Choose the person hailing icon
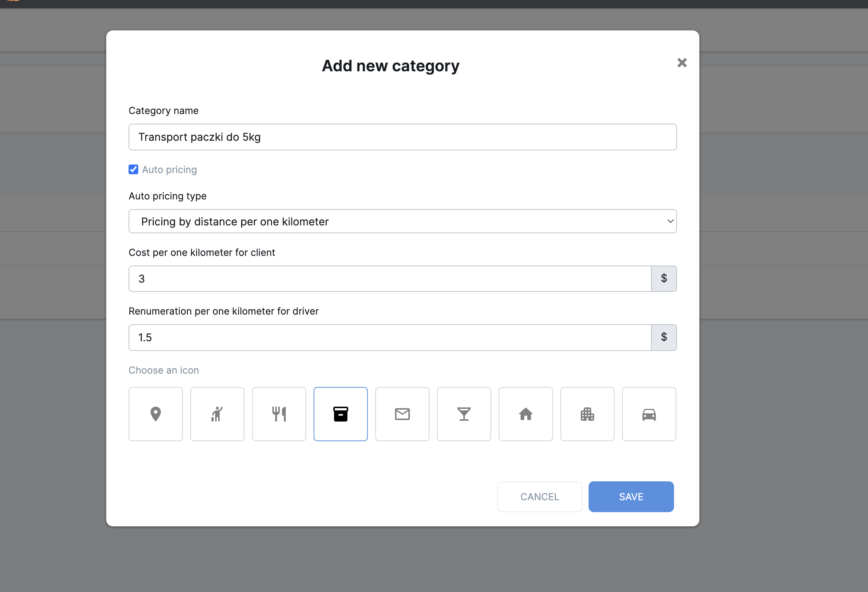 (x=217, y=414)
